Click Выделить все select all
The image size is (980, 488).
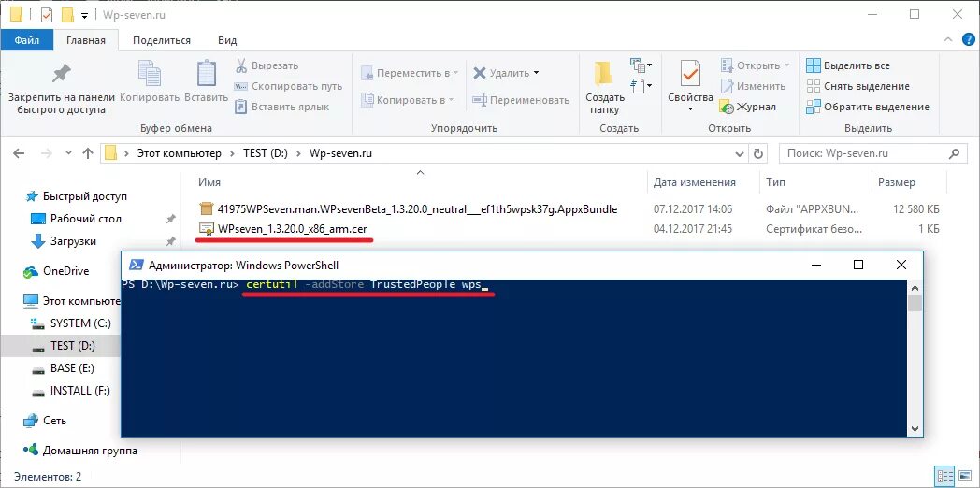[847, 65]
